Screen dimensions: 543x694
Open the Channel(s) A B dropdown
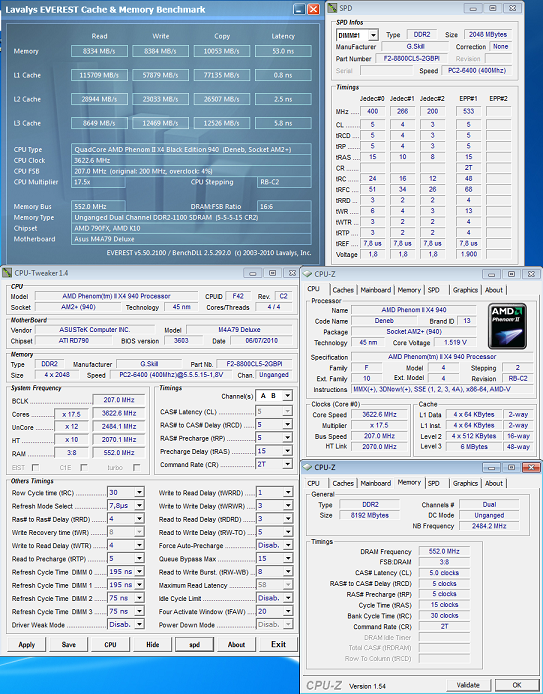[x=287, y=396]
